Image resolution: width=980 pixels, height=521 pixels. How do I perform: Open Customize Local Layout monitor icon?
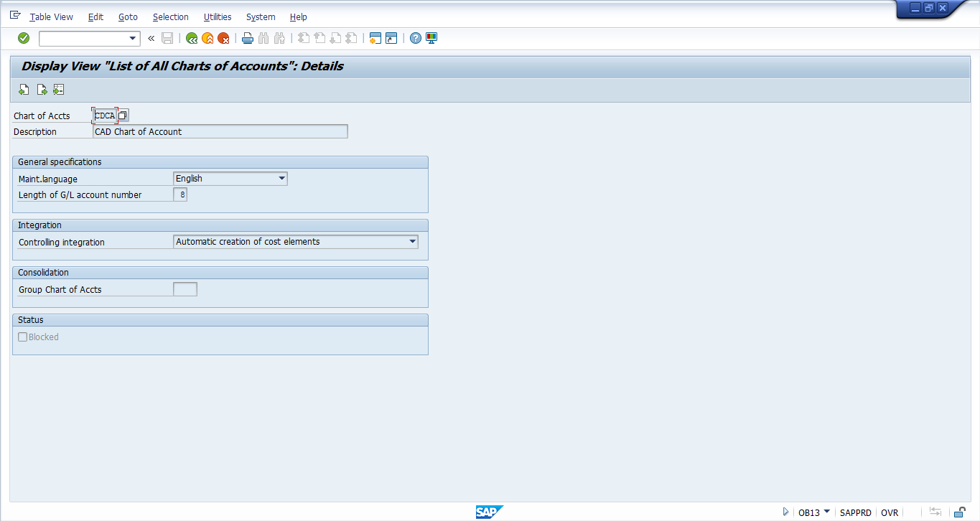431,38
